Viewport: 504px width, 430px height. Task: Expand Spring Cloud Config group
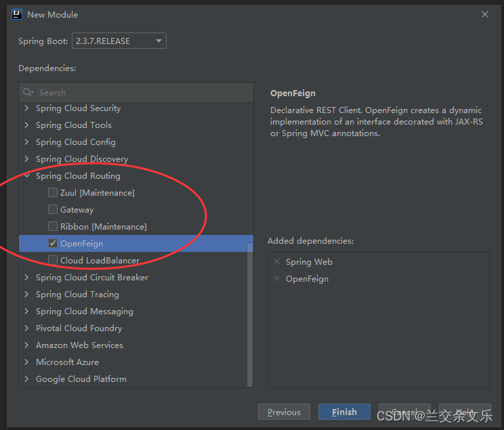click(x=26, y=142)
